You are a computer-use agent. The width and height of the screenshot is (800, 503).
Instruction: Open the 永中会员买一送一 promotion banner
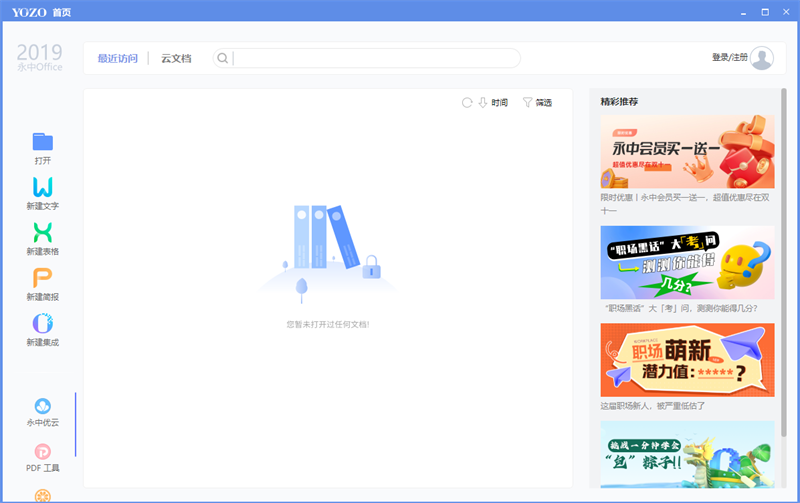point(687,152)
